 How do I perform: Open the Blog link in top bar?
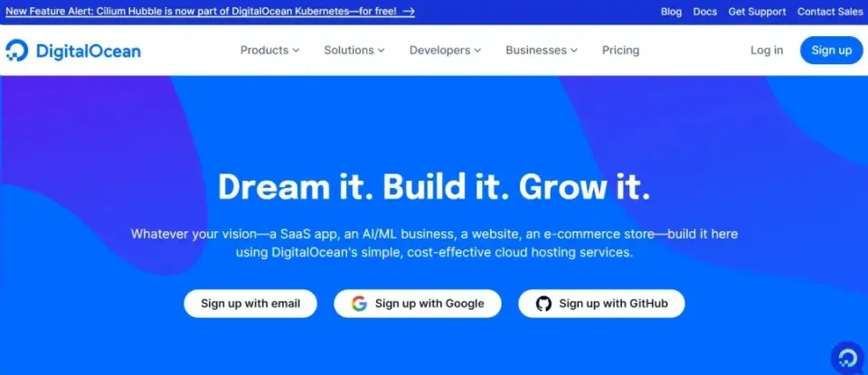pos(671,12)
